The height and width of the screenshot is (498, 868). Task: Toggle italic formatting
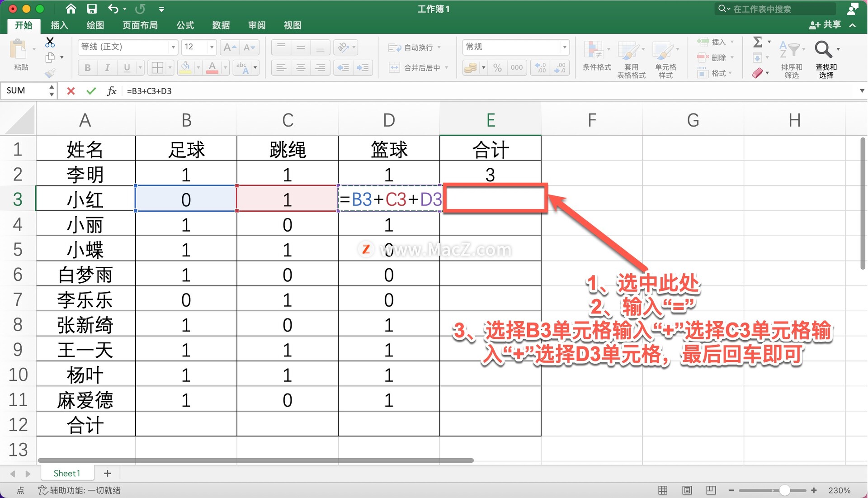click(x=107, y=68)
